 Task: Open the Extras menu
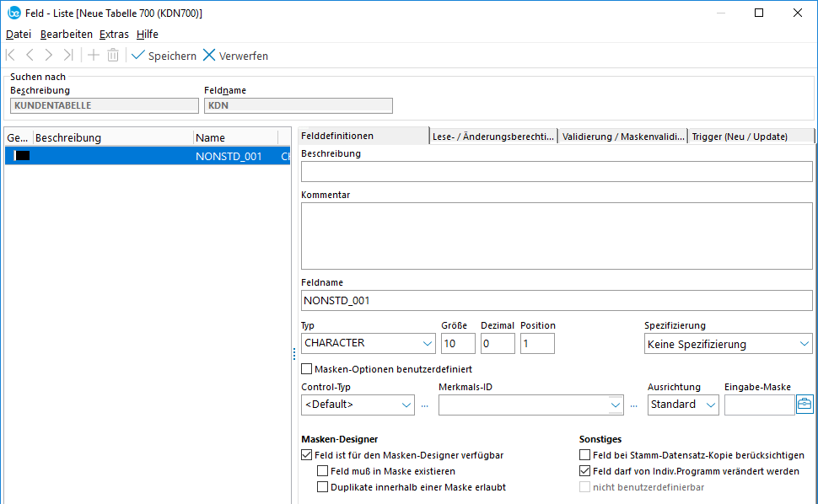(x=114, y=35)
